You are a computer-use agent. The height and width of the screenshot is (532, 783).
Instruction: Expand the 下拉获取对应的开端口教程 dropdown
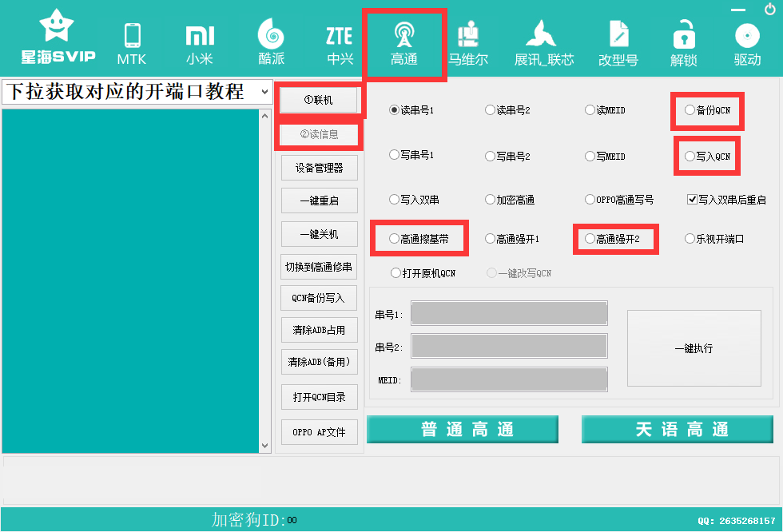(x=137, y=92)
